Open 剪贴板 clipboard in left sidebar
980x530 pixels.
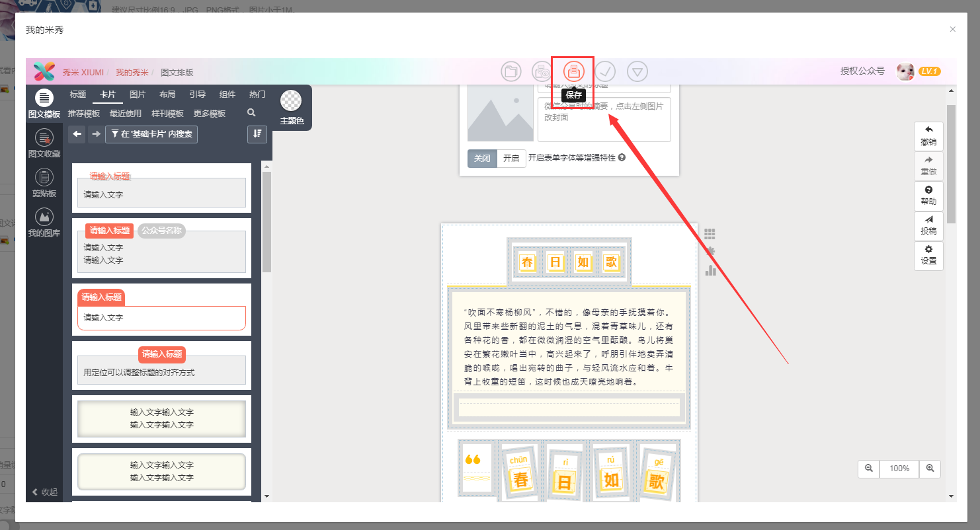[x=44, y=184]
